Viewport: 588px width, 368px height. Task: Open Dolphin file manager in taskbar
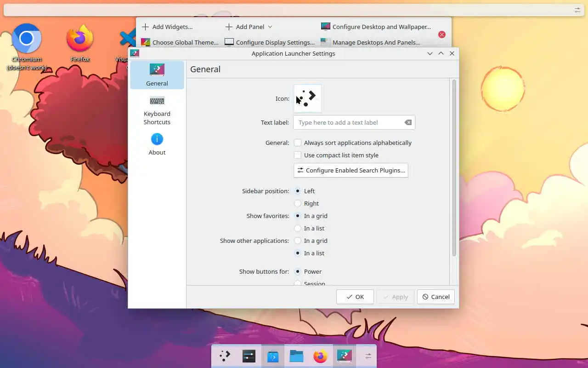pyautogui.click(x=297, y=356)
